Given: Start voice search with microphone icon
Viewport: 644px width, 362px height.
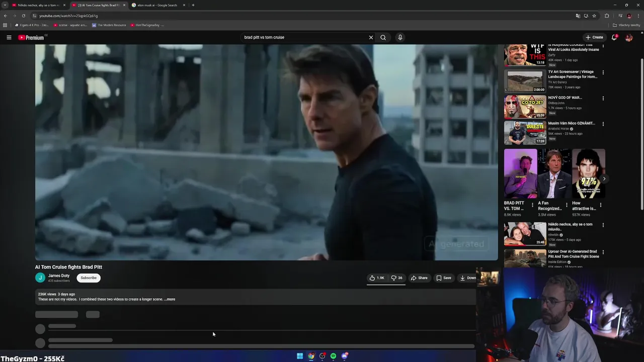Looking at the screenshot, I should (x=400, y=37).
